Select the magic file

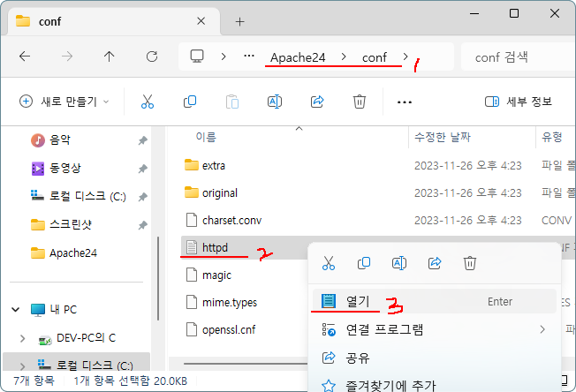coord(216,275)
